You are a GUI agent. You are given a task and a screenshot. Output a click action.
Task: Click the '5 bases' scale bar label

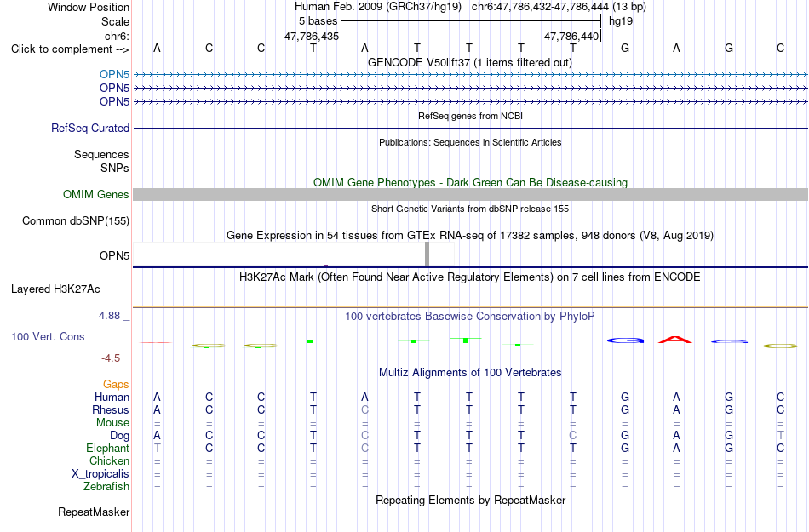[318, 21]
